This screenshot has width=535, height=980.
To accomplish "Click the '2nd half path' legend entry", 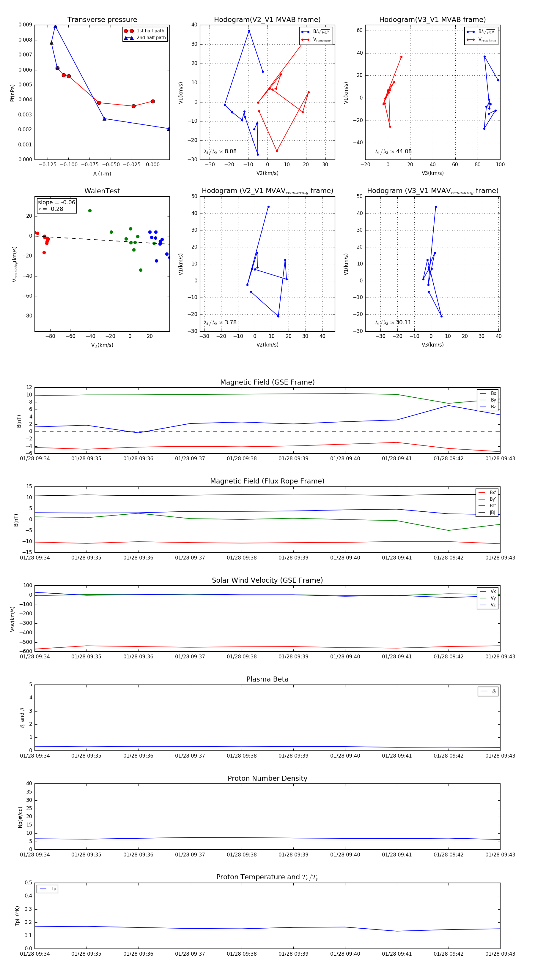I will 145,38.
